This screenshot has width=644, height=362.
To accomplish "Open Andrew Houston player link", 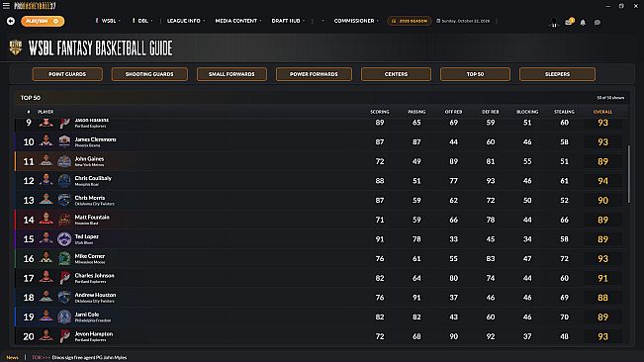I will 95,295.
